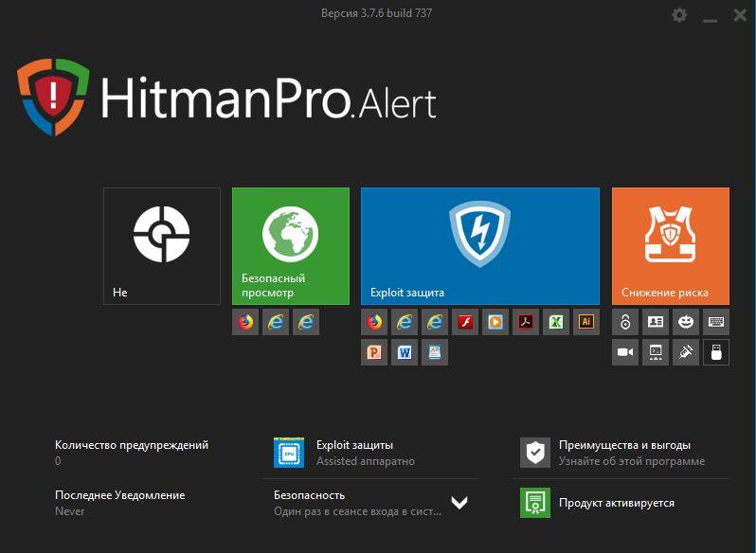Click the 'Never' last notification value
The image size is (756, 553).
[70, 511]
